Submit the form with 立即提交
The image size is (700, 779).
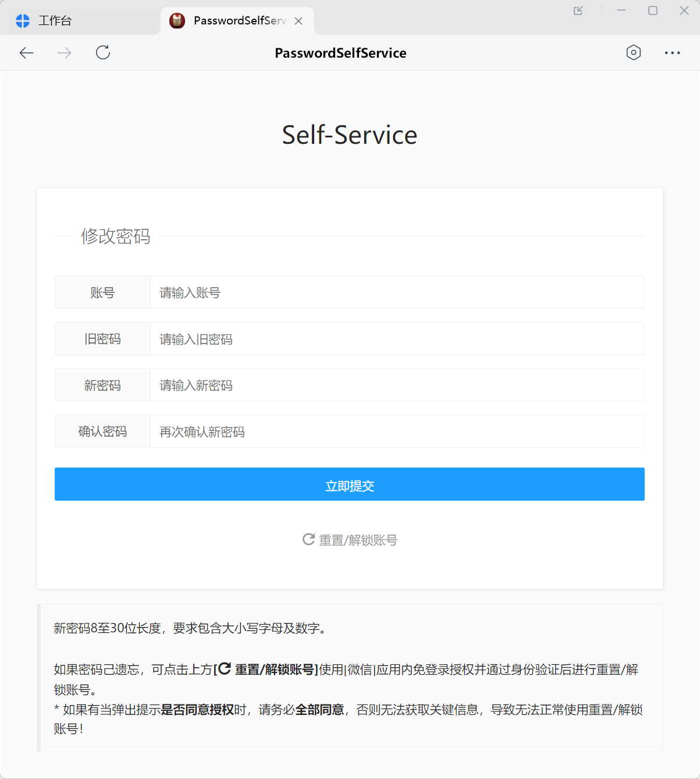[x=349, y=484]
